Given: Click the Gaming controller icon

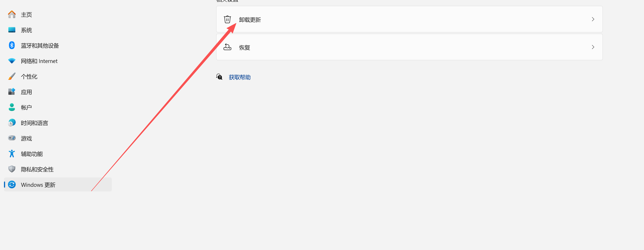Looking at the screenshot, I should coord(12,138).
